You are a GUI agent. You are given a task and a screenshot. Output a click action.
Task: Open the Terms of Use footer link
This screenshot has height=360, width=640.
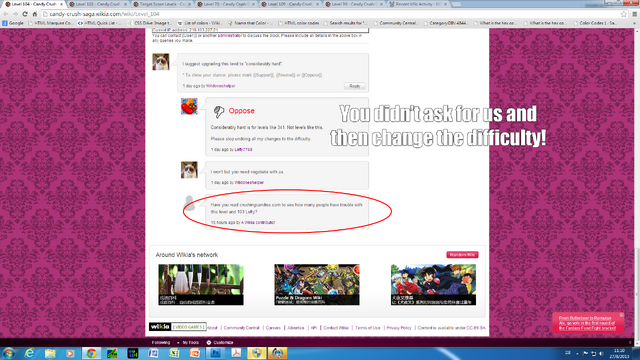click(367, 328)
